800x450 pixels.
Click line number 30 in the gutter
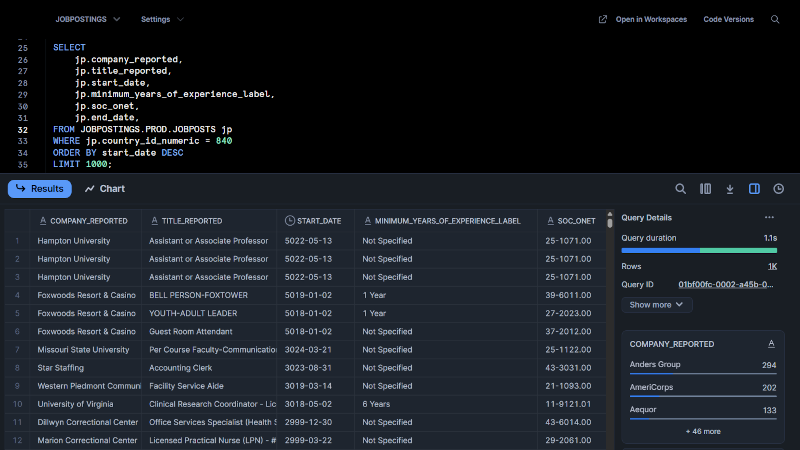[22, 106]
